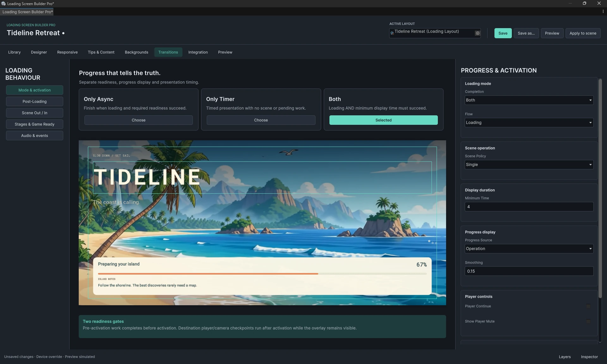Enable the Show Player Mute checkbox

point(588,321)
